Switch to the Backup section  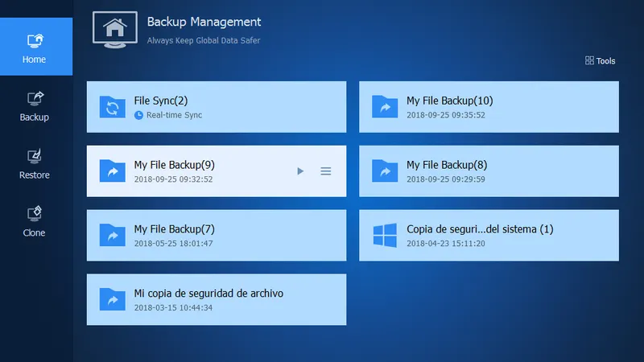(x=35, y=105)
